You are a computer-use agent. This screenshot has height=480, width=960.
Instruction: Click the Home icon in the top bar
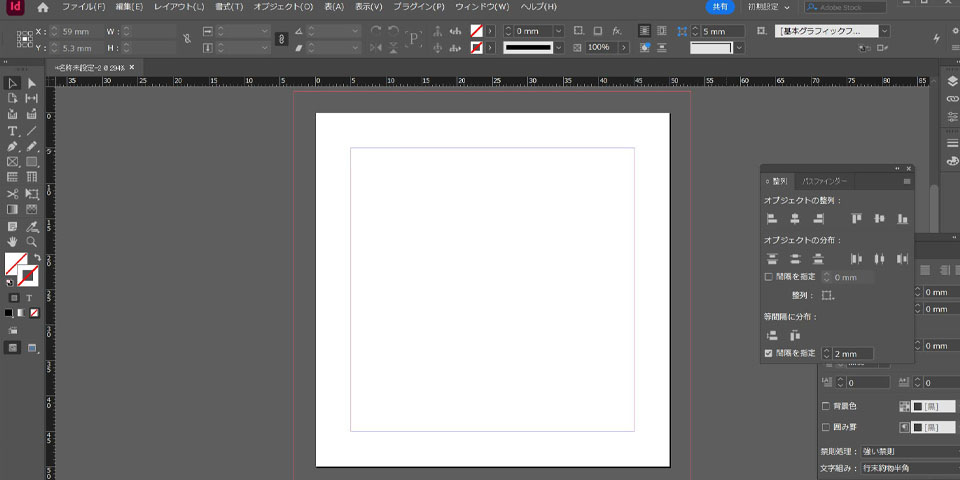(43, 7)
